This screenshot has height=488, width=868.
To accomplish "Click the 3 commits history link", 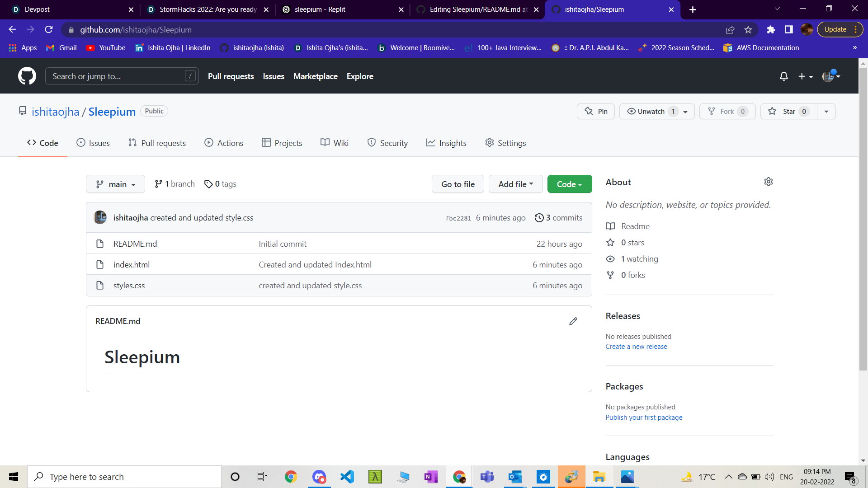I will (558, 218).
